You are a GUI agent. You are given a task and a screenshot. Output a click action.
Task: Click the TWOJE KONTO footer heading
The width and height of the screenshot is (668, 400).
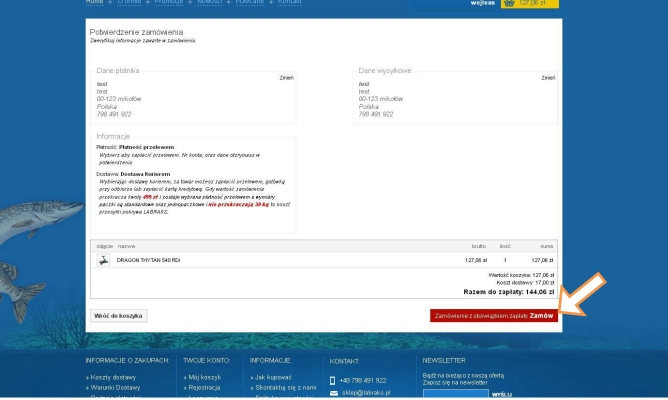tap(207, 361)
